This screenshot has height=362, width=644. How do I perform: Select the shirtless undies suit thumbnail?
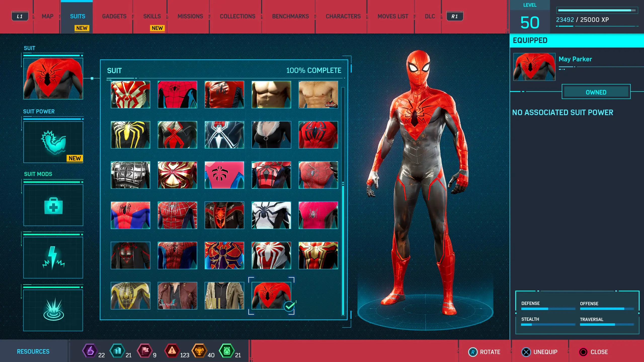pos(271,95)
